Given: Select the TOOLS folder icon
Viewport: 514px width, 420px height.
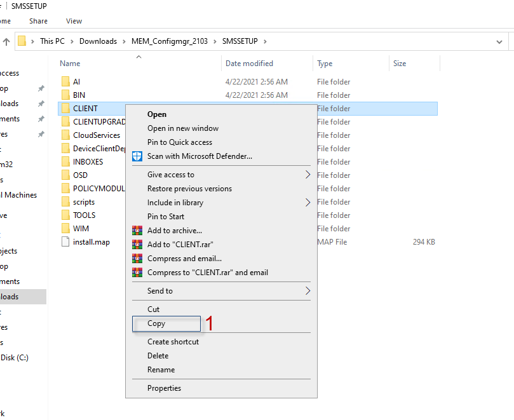Looking at the screenshot, I should (65, 215).
